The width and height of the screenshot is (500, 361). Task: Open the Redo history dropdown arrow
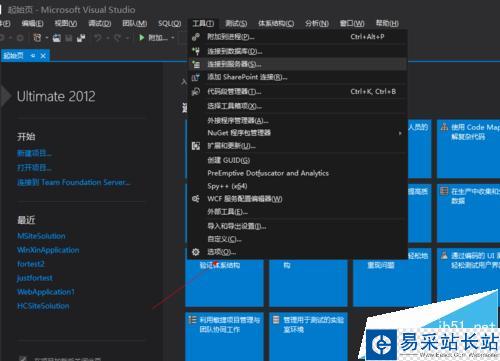pyautogui.click(x=127, y=38)
